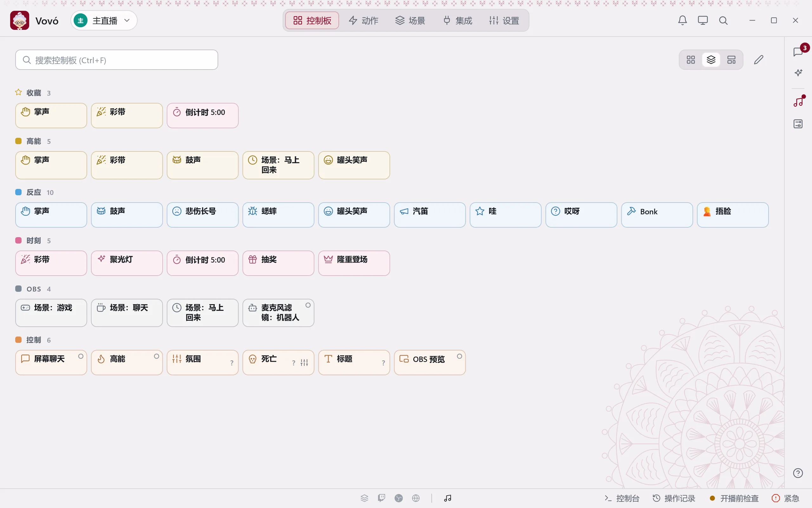Open 操作记录 history log
This screenshot has height=508, width=812.
673,498
